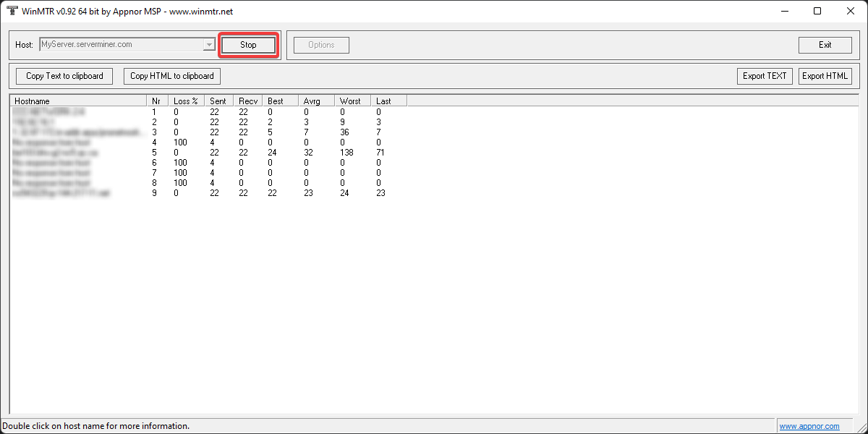Select hop Nr 9 cell

click(x=154, y=193)
